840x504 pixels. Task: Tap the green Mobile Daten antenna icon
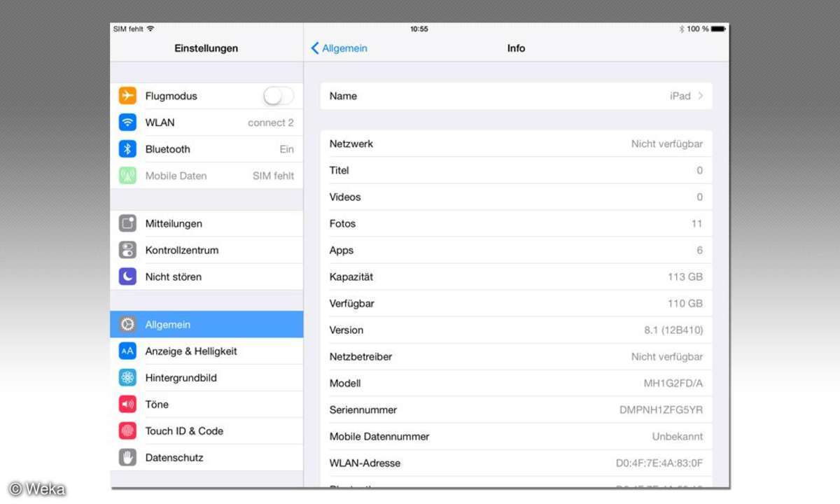tap(127, 176)
